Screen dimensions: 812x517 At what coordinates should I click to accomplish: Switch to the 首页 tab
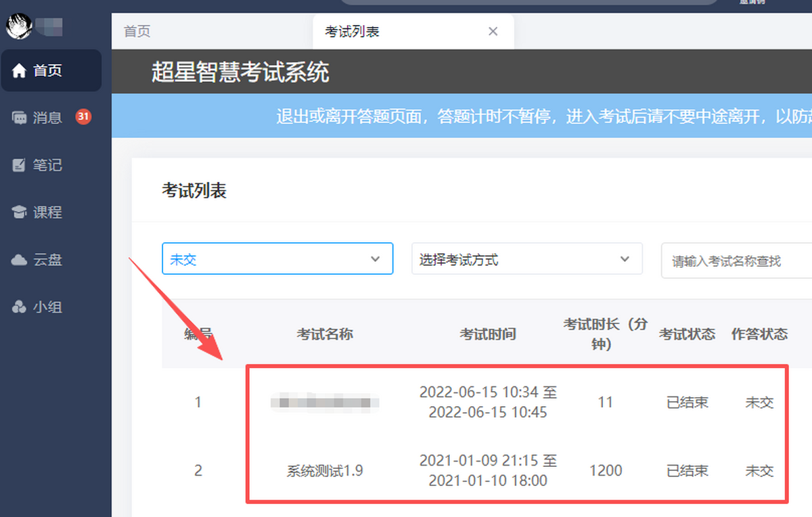coord(136,31)
